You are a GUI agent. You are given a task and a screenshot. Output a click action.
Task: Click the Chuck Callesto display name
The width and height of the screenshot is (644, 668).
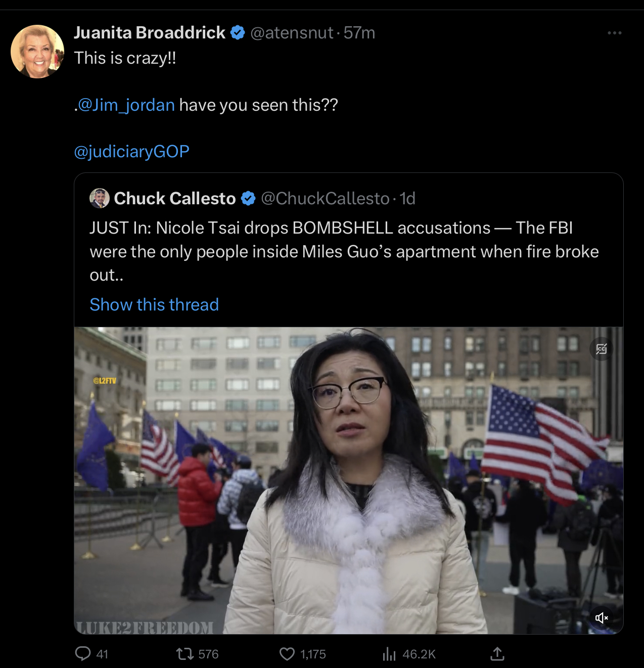pos(175,198)
